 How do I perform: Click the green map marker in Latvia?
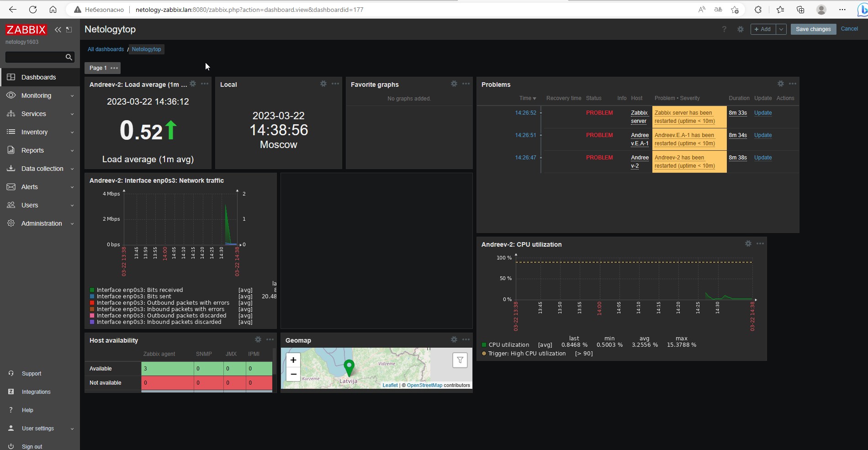[349, 368]
